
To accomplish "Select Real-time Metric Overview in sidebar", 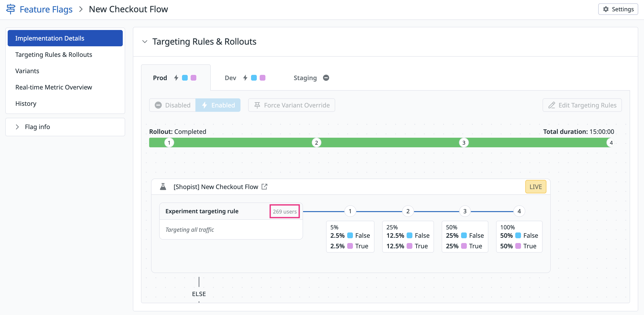I will coord(53,87).
